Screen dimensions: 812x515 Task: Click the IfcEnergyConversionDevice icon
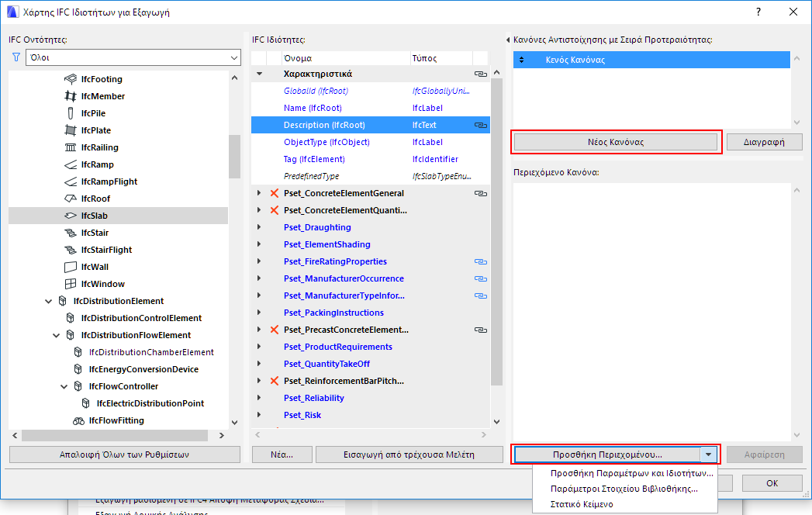(78, 369)
